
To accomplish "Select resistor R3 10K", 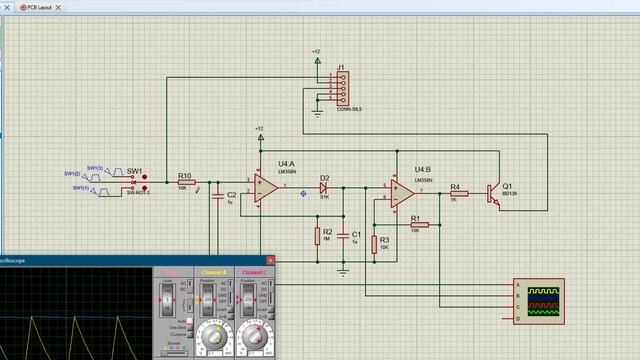I will (x=374, y=244).
